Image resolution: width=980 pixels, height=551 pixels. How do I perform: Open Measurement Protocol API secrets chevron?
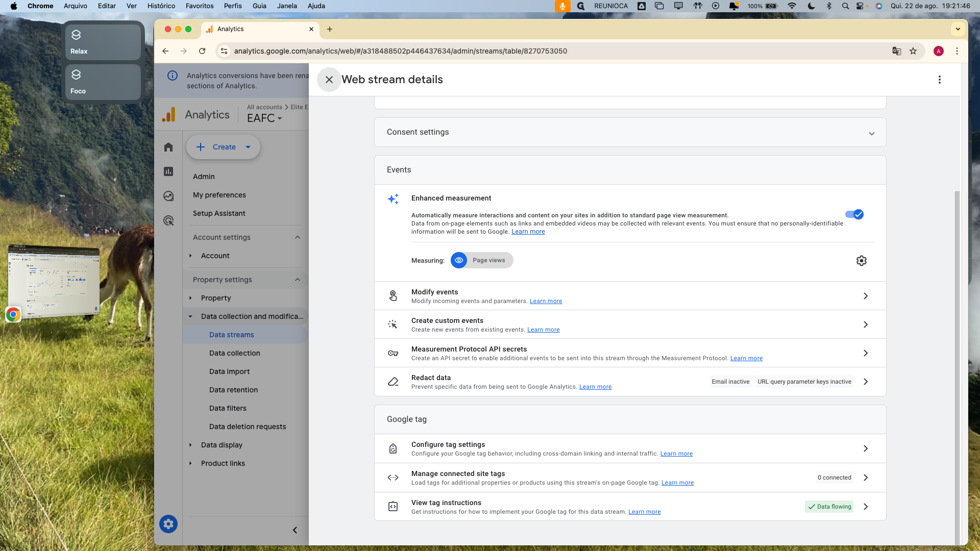click(866, 353)
